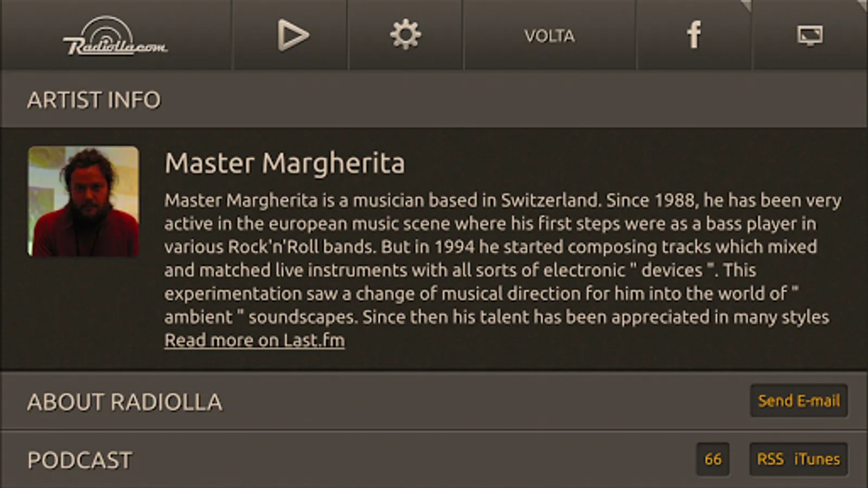
Task: Click the Radiolla.com logo
Action: (115, 36)
